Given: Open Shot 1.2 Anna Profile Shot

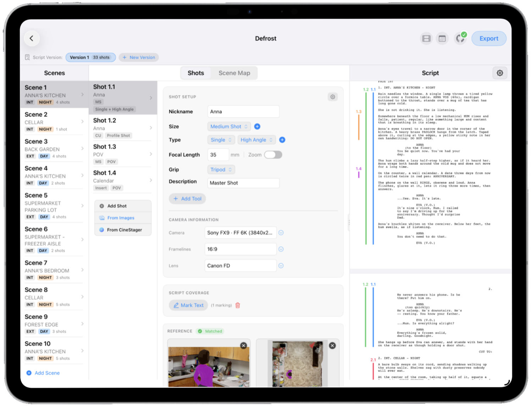Looking at the screenshot, I should [x=123, y=128].
